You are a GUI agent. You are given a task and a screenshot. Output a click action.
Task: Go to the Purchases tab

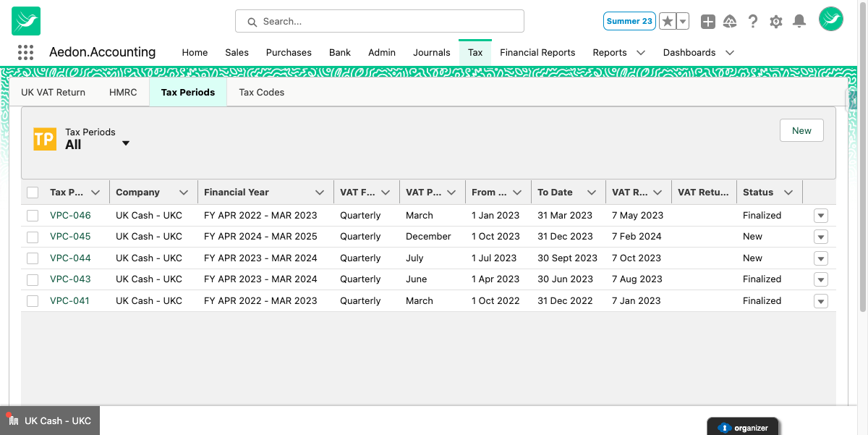[x=289, y=52]
